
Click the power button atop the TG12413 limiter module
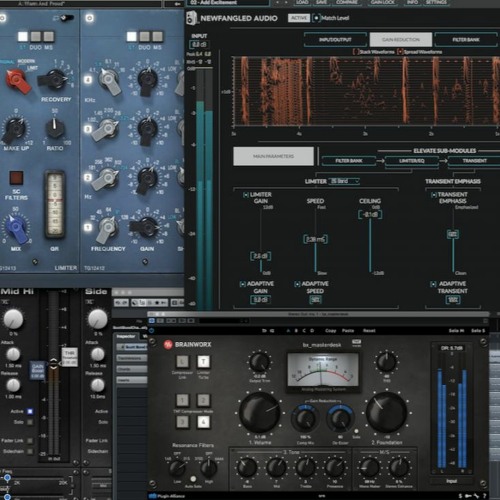(x=3, y=17)
